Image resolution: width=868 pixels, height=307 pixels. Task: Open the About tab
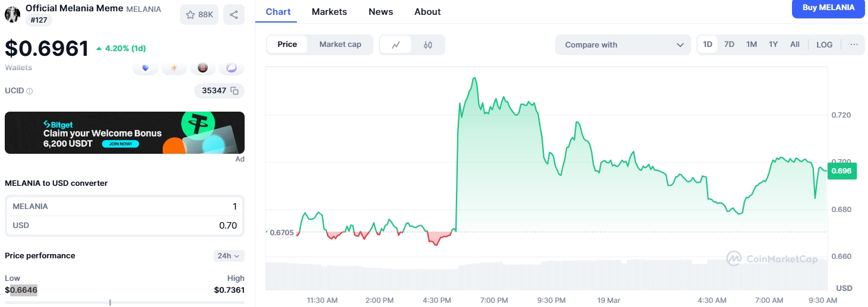click(x=427, y=12)
